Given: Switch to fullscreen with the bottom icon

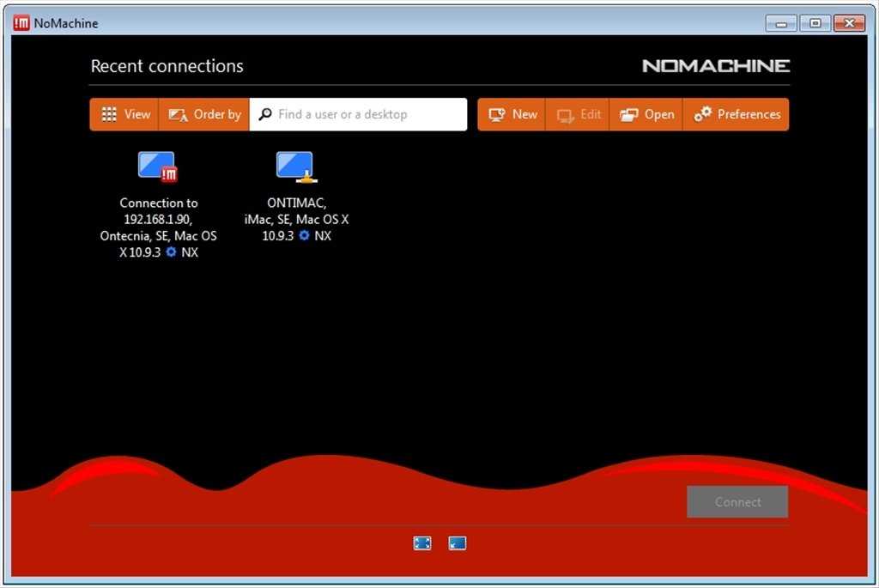Looking at the screenshot, I should [422, 543].
